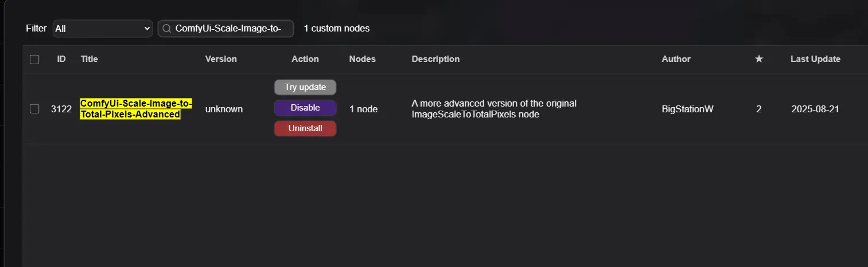Uninstall the ComfyUi-Scale-Image custom node
868x267 pixels.
(x=305, y=128)
